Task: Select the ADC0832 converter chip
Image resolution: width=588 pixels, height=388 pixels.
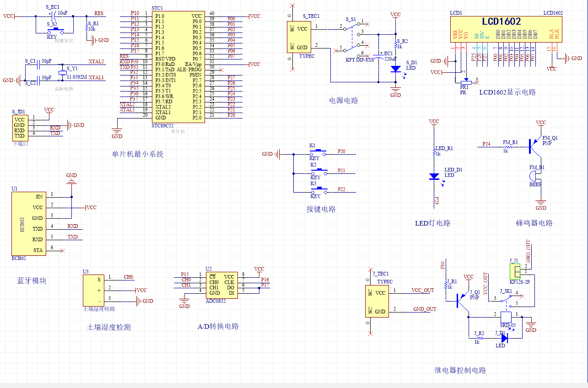Action: [221, 285]
